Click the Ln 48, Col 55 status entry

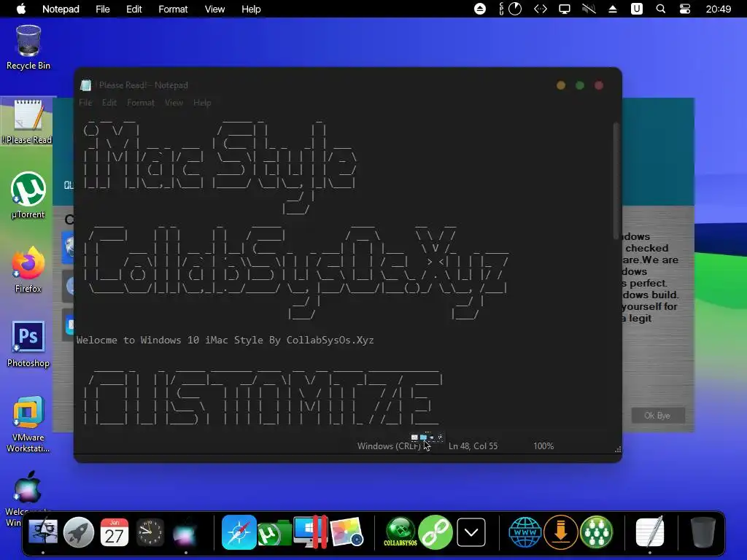point(473,446)
